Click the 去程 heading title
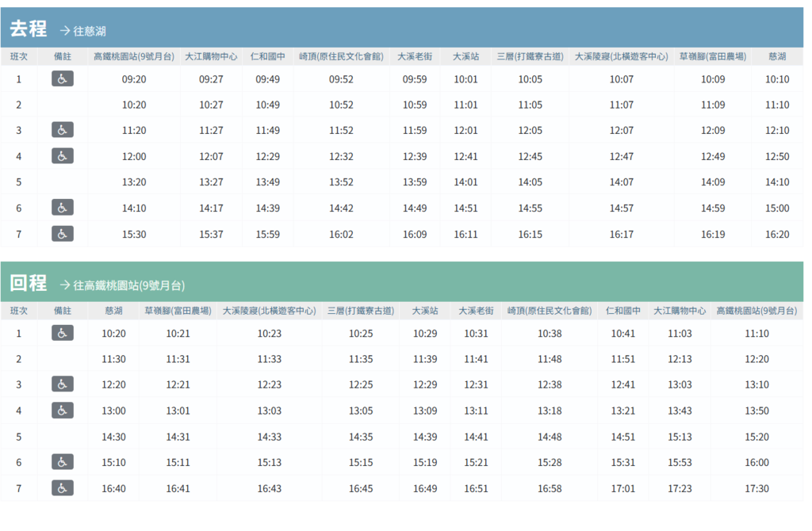This screenshot has width=812, height=531. pos(29,29)
